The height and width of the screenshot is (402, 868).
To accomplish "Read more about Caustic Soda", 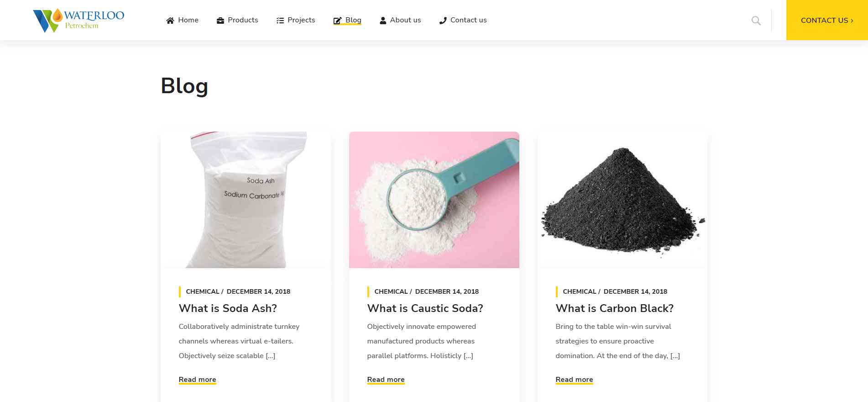I will coord(386,380).
